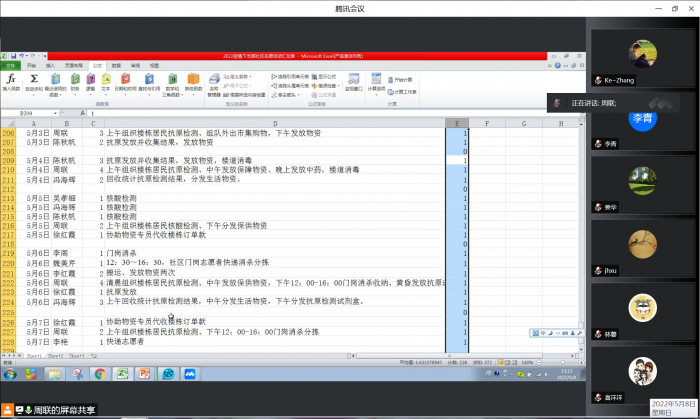
Task: Click Show Formulas in the ribbon
Action: [x=324, y=77]
